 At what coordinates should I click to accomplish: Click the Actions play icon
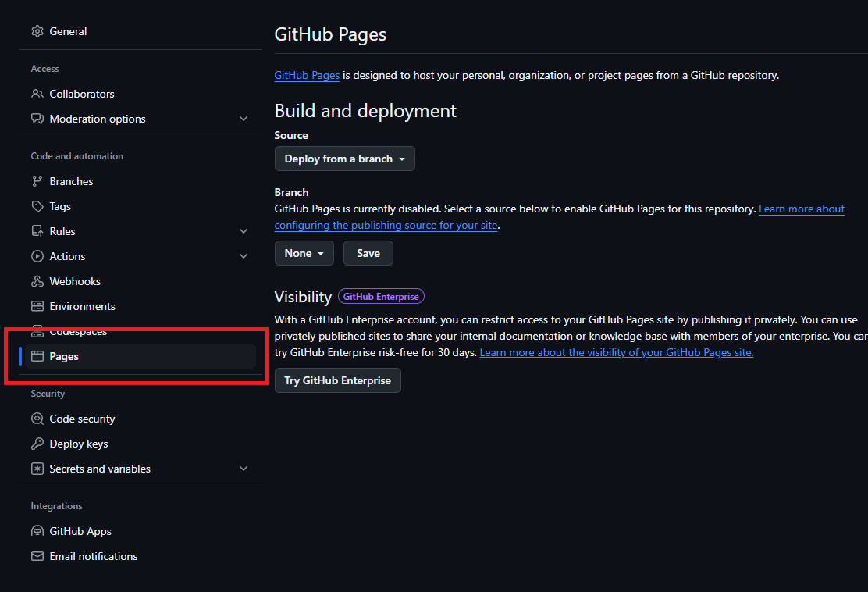click(37, 256)
